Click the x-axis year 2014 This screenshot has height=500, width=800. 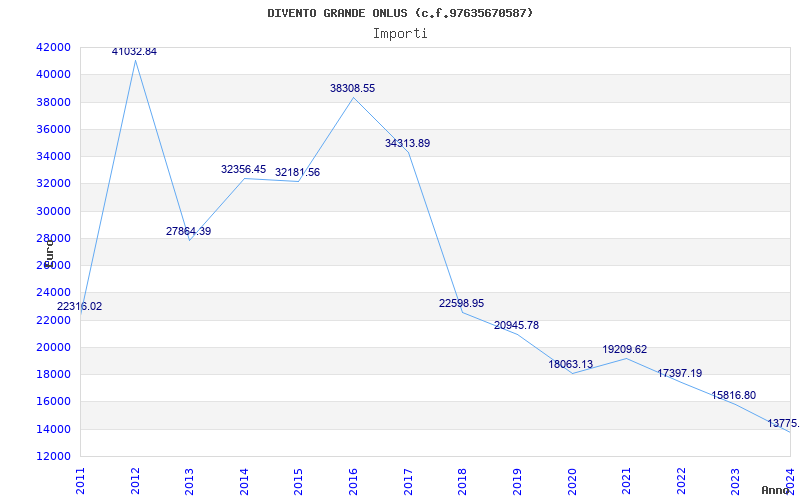[x=244, y=481]
